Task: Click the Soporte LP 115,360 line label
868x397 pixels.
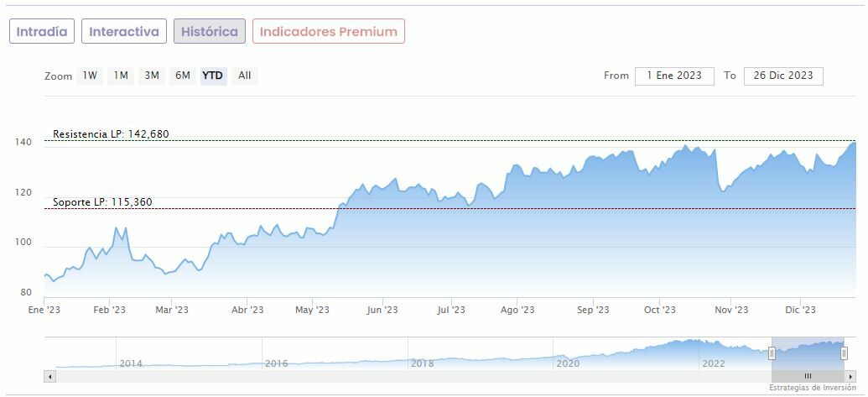Action: (x=102, y=202)
